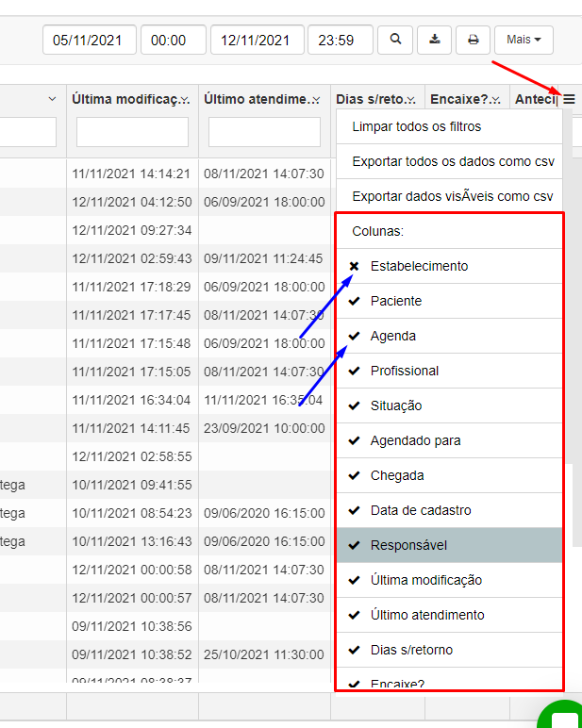Hide the Situação column

click(x=449, y=405)
